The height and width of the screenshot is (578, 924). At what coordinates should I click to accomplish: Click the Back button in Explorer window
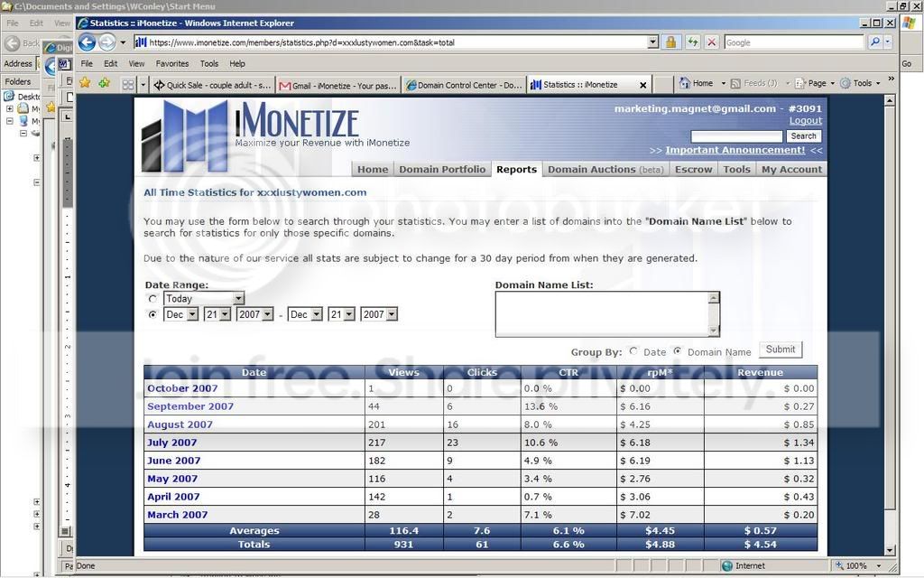[22, 43]
